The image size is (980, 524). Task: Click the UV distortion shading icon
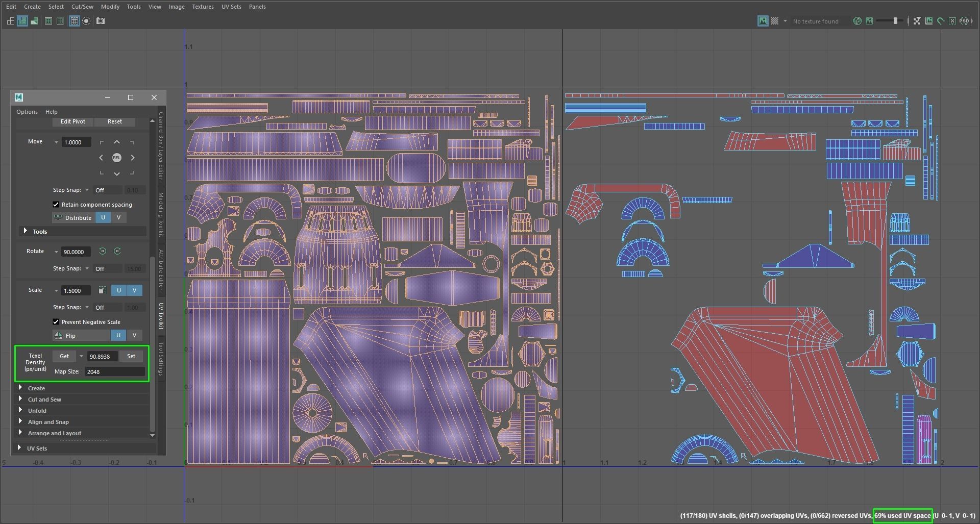34,21
